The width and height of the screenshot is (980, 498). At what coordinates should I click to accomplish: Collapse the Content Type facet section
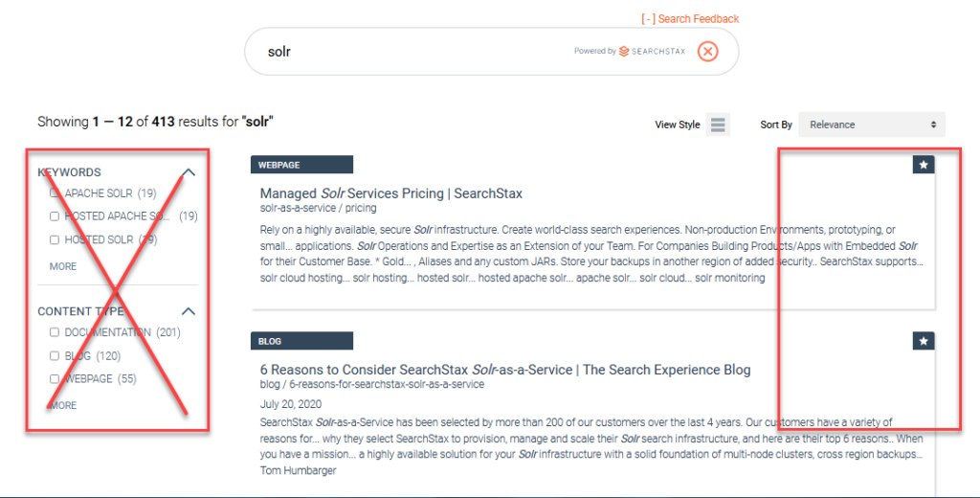coord(189,311)
